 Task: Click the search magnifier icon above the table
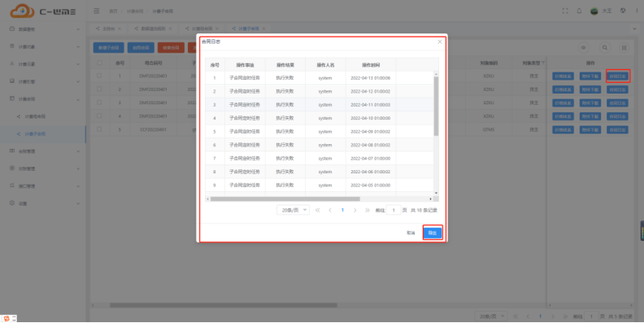click(x=605, y=48)
